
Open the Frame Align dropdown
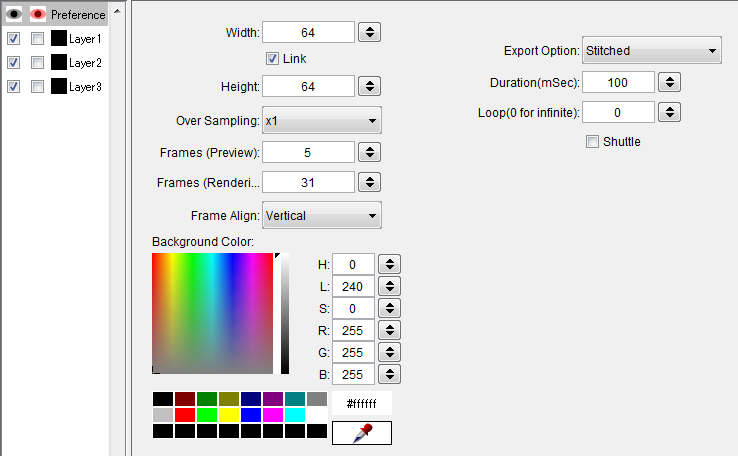pyautogui.click(x=322, y=216)
